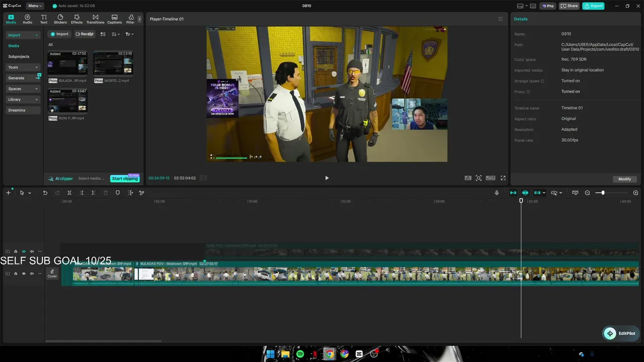Toggle visibility of the upper overlay track

point(24,251)
